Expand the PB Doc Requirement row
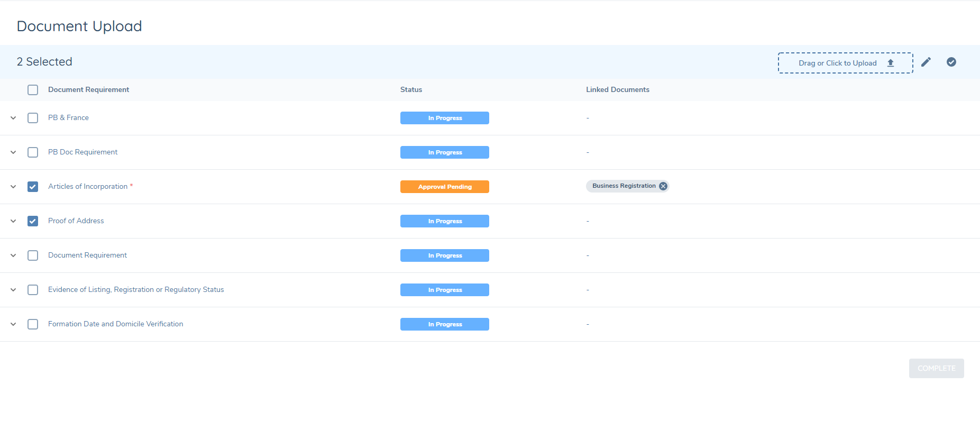Viewport: 980px width, 439px height. tap(13, 152)
